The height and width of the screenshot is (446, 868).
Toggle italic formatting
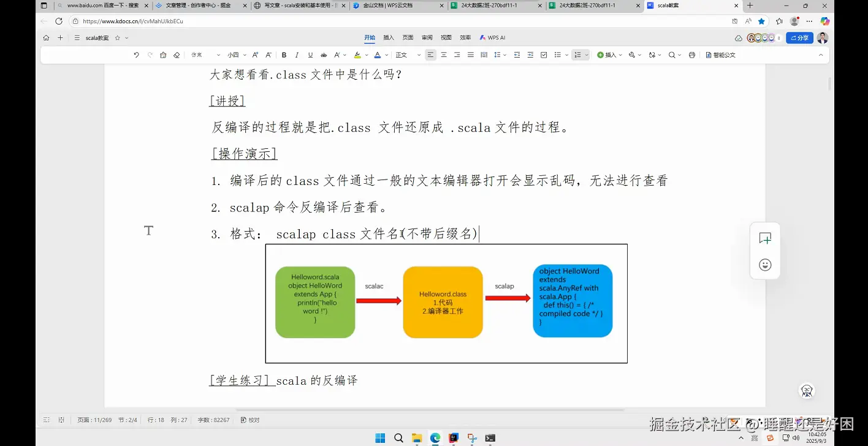click(x=296, y=55)
